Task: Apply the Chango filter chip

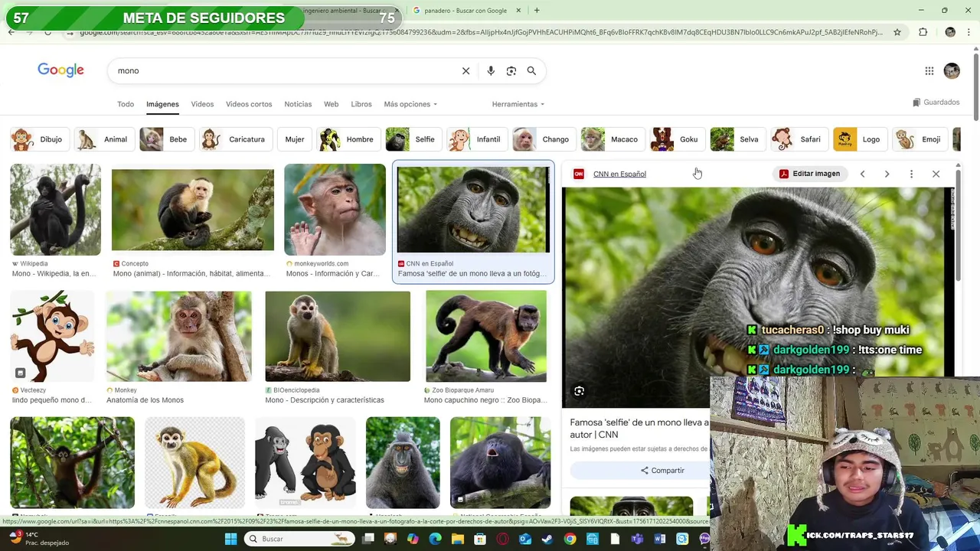Action: click(x=543, y=139)
